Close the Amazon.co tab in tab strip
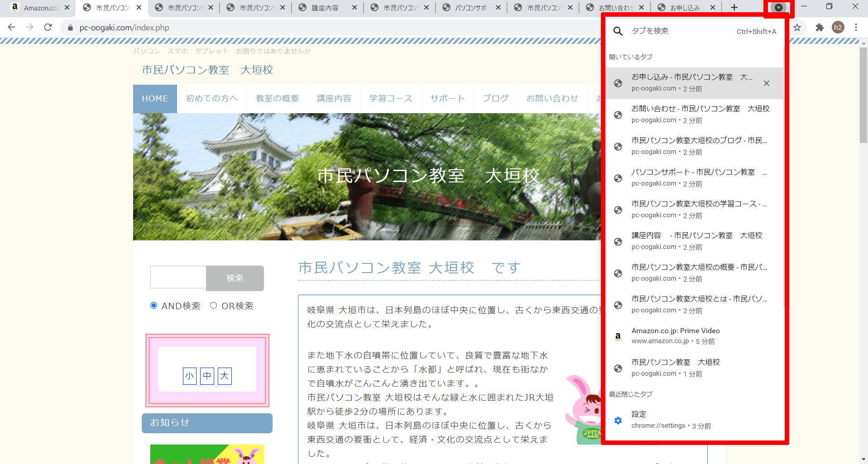The image size is (868, 464). click(x=67, y=8)
